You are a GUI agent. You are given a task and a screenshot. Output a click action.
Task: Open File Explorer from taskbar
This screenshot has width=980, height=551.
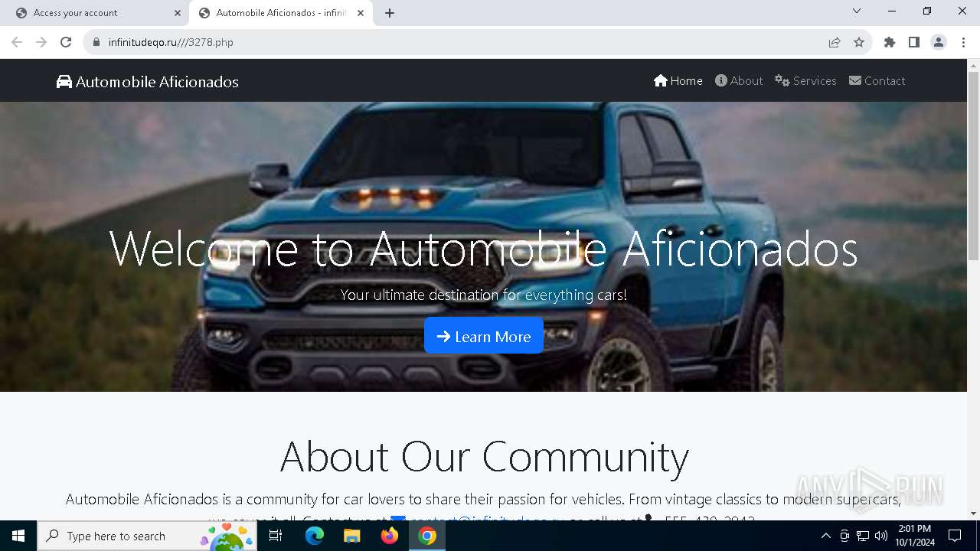tap(351, 536)
